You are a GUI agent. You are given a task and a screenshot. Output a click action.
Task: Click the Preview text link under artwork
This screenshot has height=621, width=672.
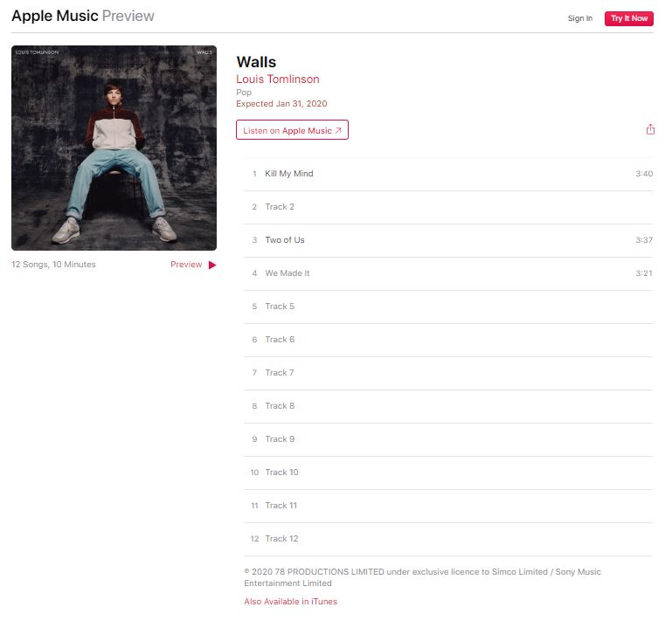click(186, 265)
